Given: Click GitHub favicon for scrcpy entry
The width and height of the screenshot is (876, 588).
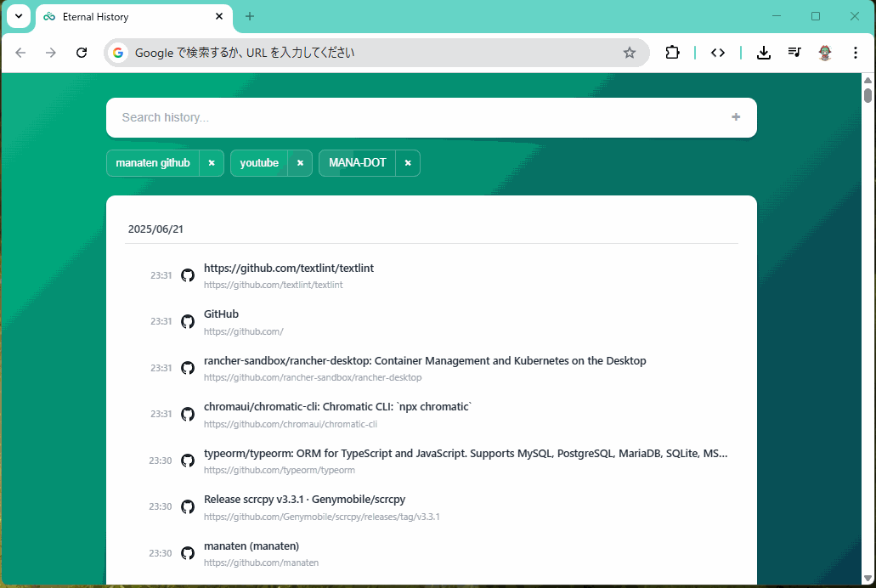Looking at the screenshot, I should (x=188, y=507).
